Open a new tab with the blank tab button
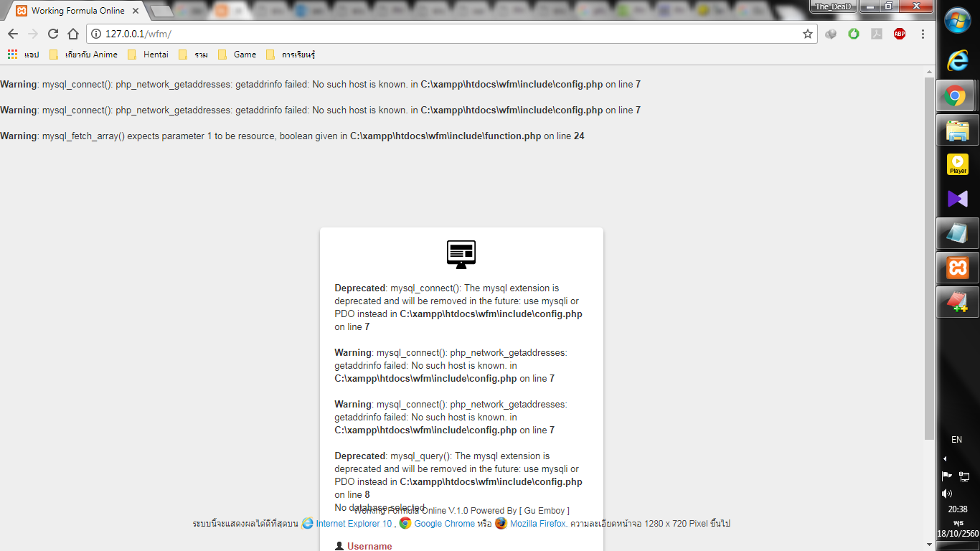Image resolution: width=980 pixels, height=551 pixels. 163,11
